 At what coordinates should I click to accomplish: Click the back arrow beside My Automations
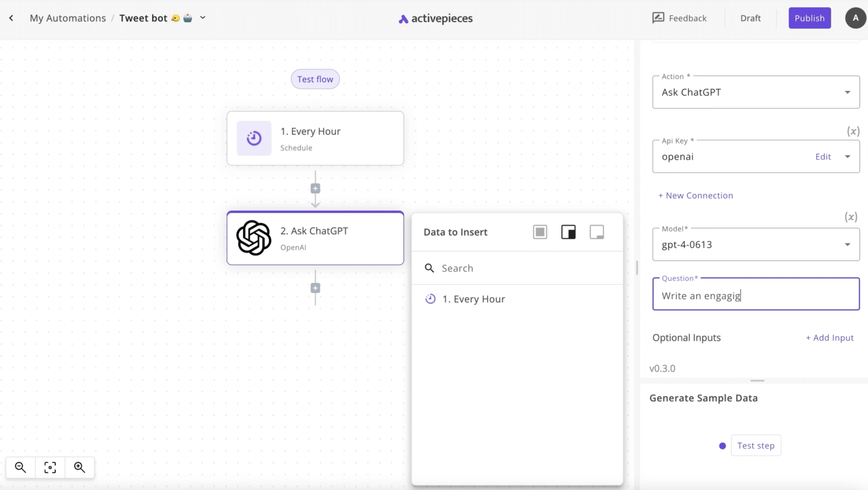click(11, 18)
